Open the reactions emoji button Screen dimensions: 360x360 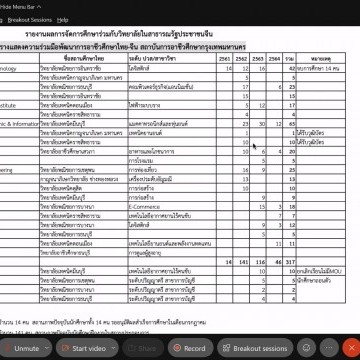(306, 348)
